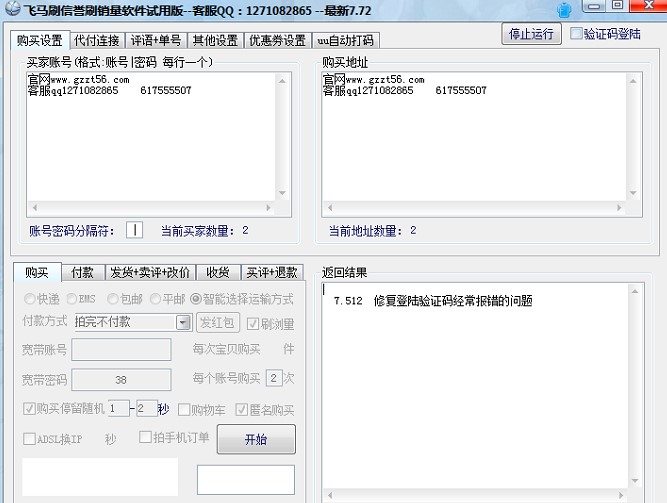Click up arrow of 购买地址 scrollbar
The image size is (667, 503).
[633, 81]
